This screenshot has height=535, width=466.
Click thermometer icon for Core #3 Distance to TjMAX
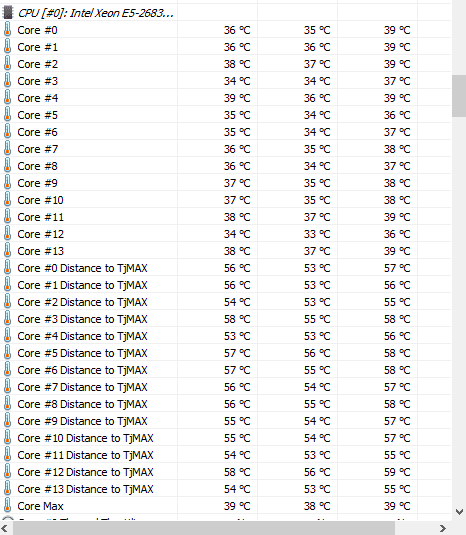click(7, 319)
